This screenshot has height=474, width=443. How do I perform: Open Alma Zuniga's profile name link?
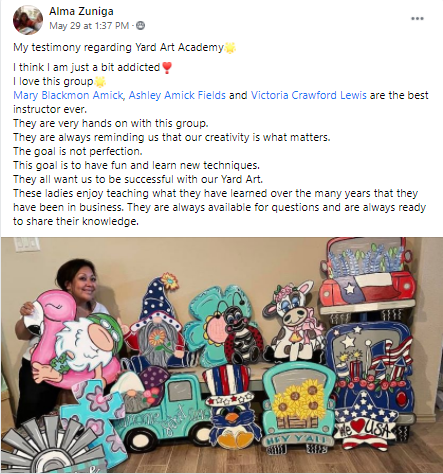81,11
